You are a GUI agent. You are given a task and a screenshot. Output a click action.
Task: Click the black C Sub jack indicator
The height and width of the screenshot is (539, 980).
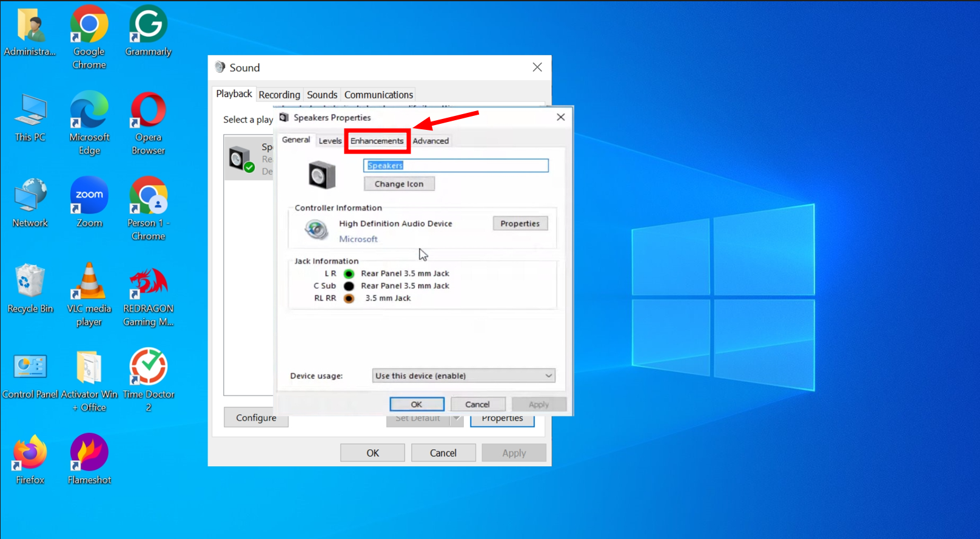[349, 286]
